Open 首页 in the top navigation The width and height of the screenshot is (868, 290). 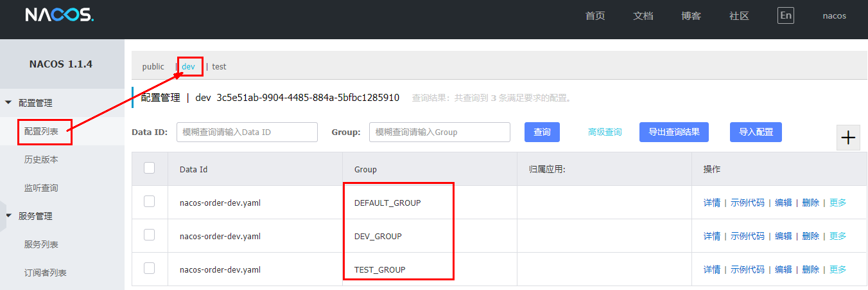pos(595,16)
